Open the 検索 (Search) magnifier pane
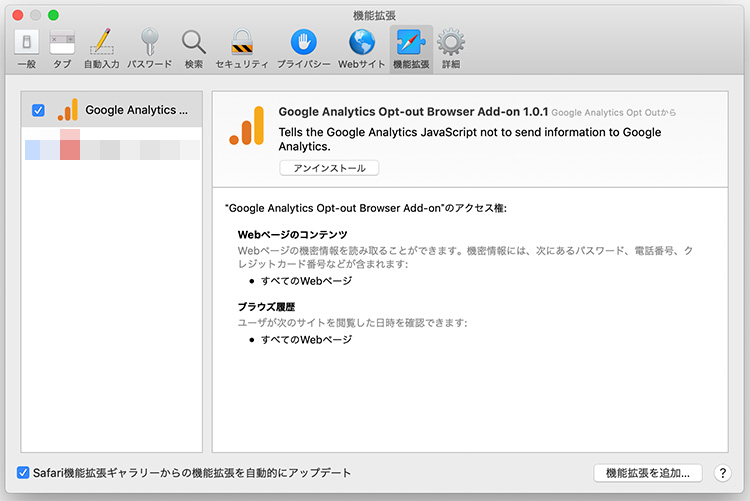Screen dimensions: 750x501 [194, 49]
